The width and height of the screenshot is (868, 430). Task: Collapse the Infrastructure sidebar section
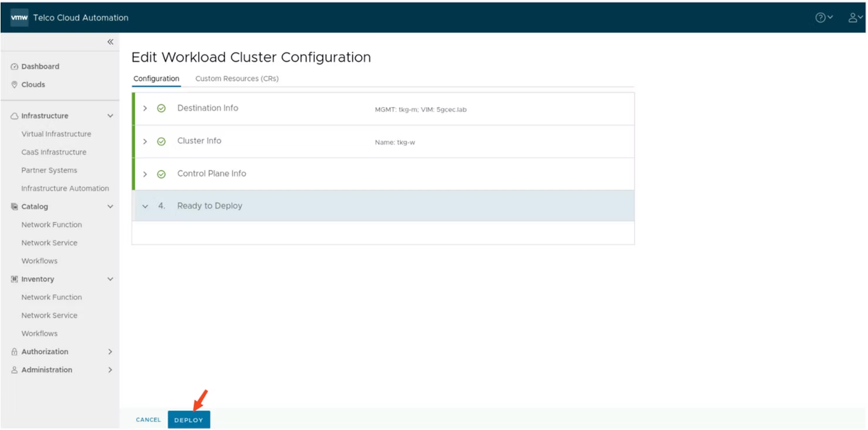110,116
